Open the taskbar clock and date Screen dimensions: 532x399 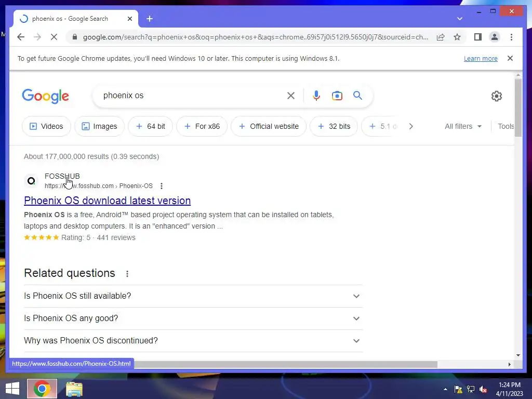[x=509, y=389]
